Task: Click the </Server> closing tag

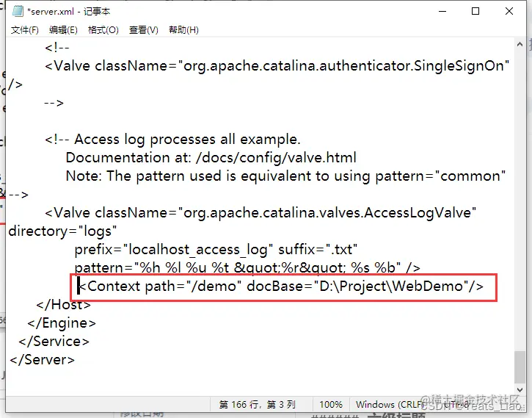Action: pyautogui.click(x=42, y=359)
